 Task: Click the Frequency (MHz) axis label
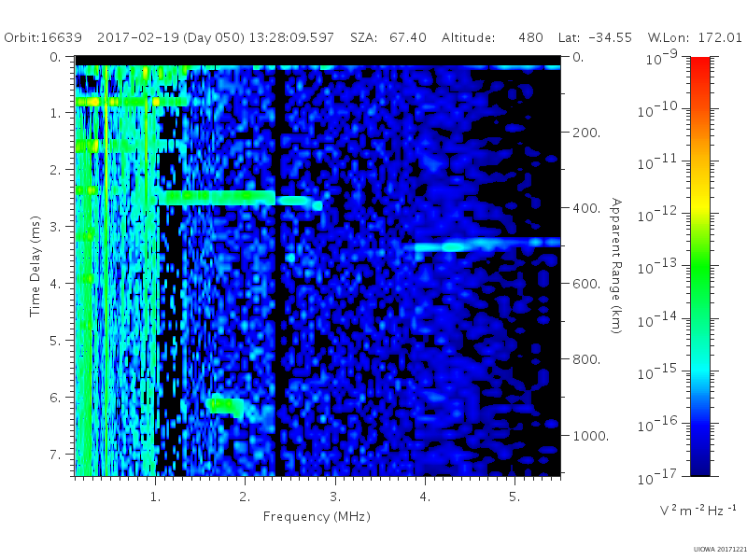coord(317,517)
